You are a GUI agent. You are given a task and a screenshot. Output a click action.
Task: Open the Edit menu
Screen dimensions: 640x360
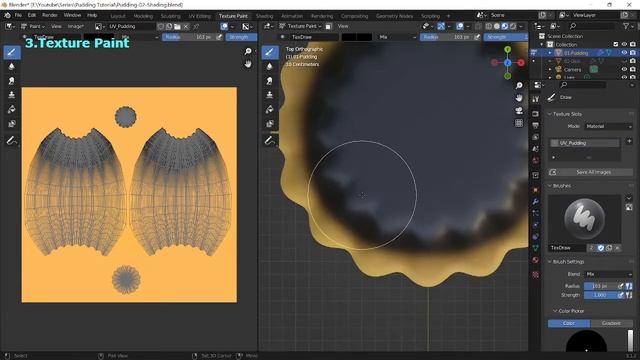point(32,15)
